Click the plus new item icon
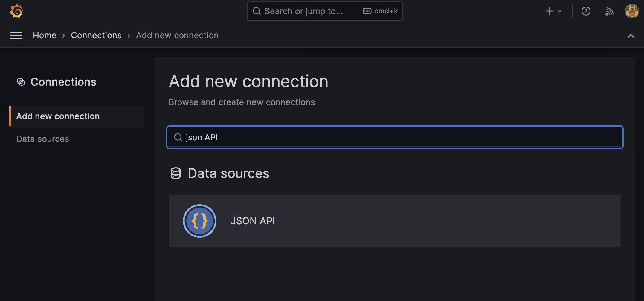644x301 pixels. [549, 11]
